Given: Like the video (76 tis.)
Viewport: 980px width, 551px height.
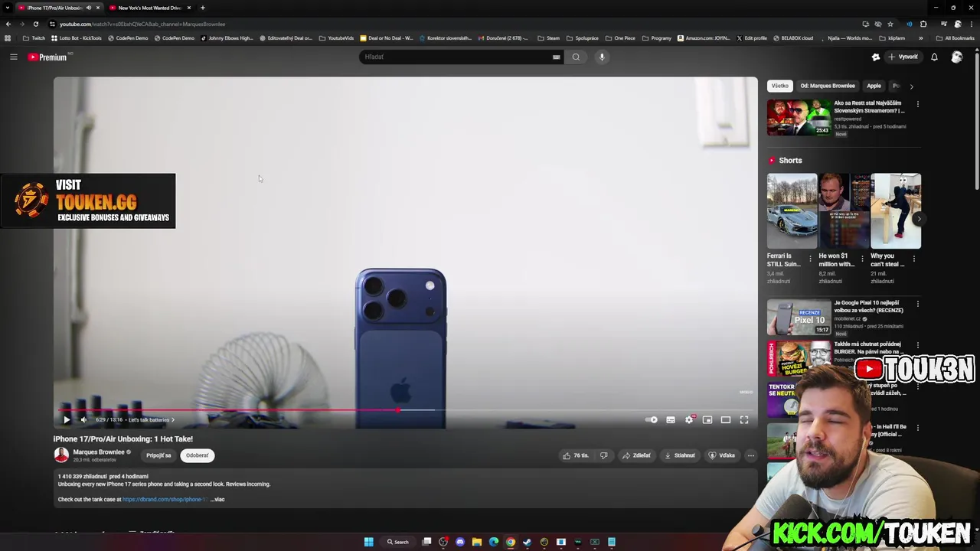Looking at the screenshot, I should pyautogui.click(x=576, y=455).
